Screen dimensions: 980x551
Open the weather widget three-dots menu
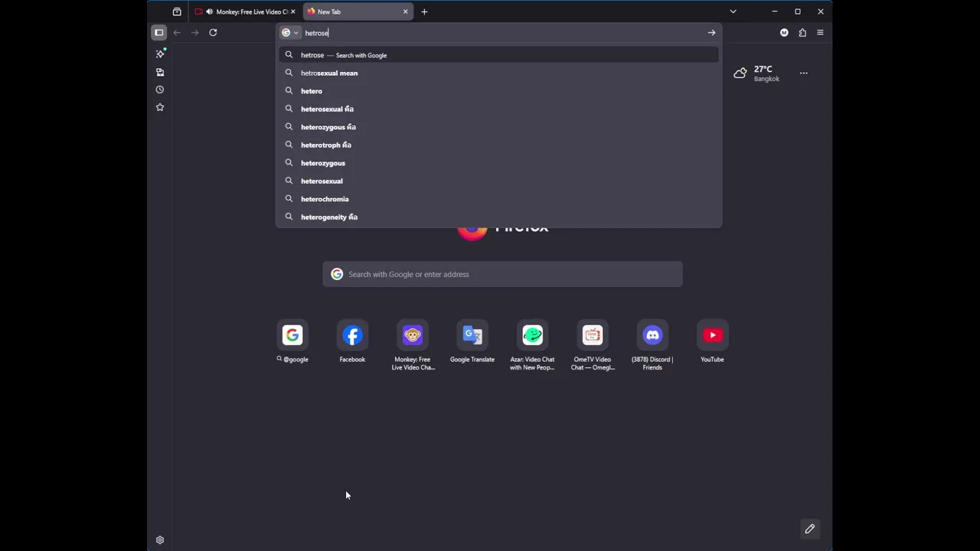pyautogui.click(x=803, y=73)
